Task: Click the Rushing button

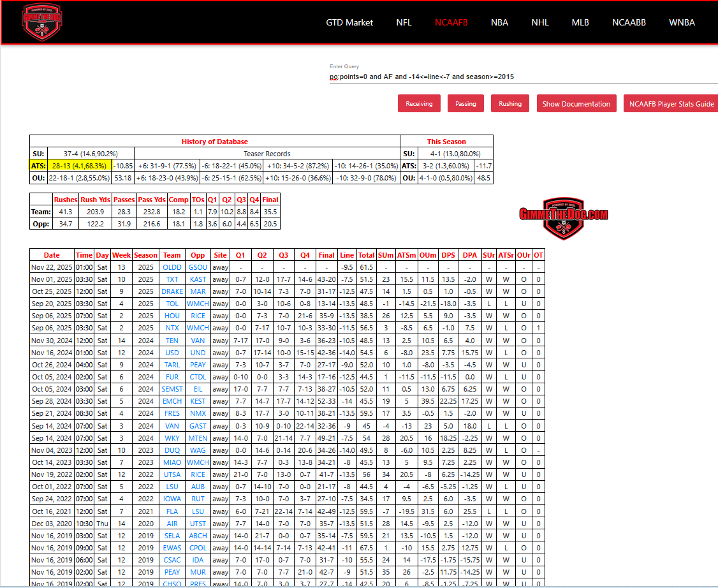Action: (509, 103)
